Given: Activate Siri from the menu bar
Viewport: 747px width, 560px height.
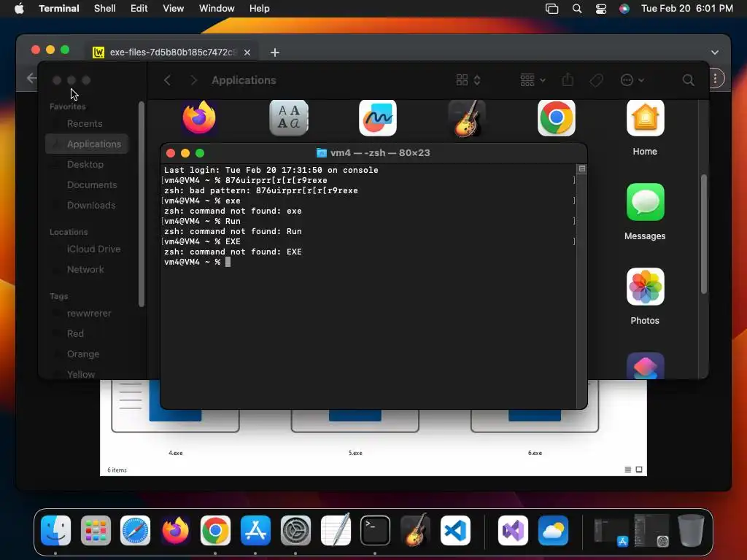Looking at the screenshot, I should point(624,9).
